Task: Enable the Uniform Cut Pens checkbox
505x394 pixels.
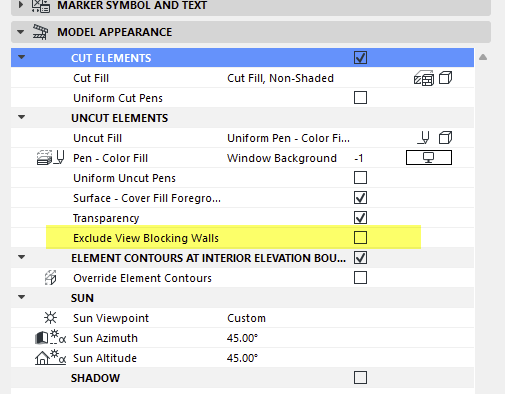Action: [360, 98]
